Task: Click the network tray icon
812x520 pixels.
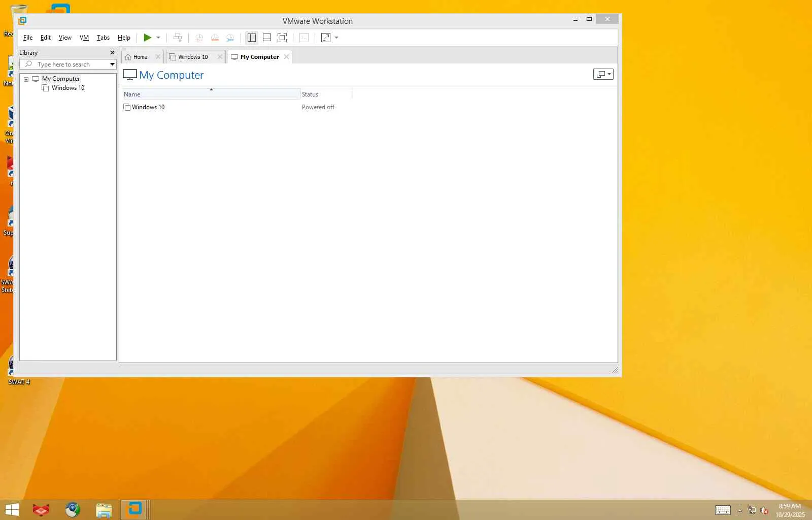Action: tap(752, 510)
